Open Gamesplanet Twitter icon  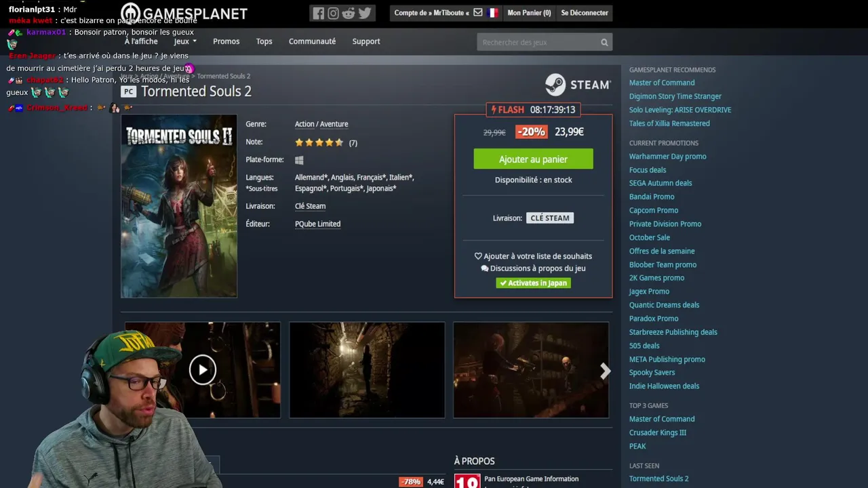coord(365,13)
